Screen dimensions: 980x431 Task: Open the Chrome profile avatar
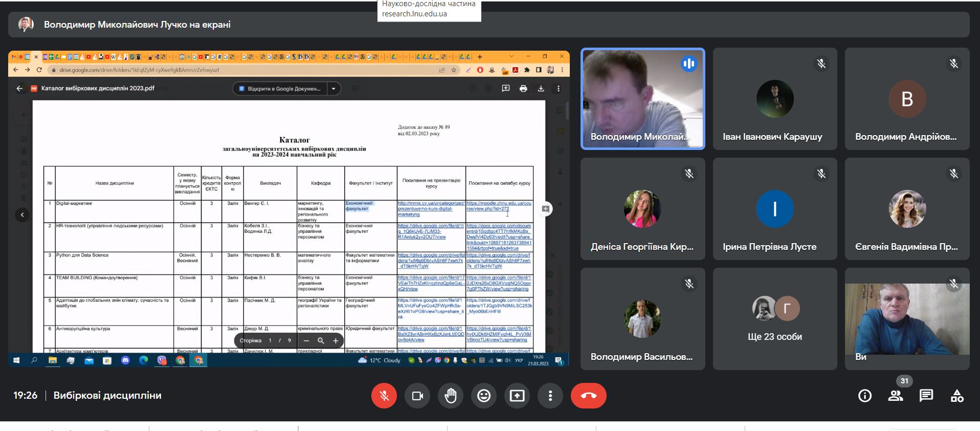coord(550,70)
